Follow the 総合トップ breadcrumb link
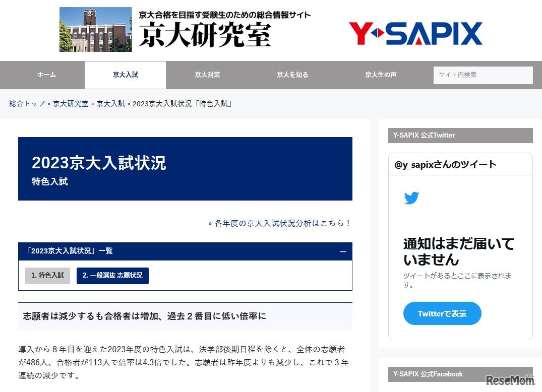542x392 pixels. [x=27, y=103]
